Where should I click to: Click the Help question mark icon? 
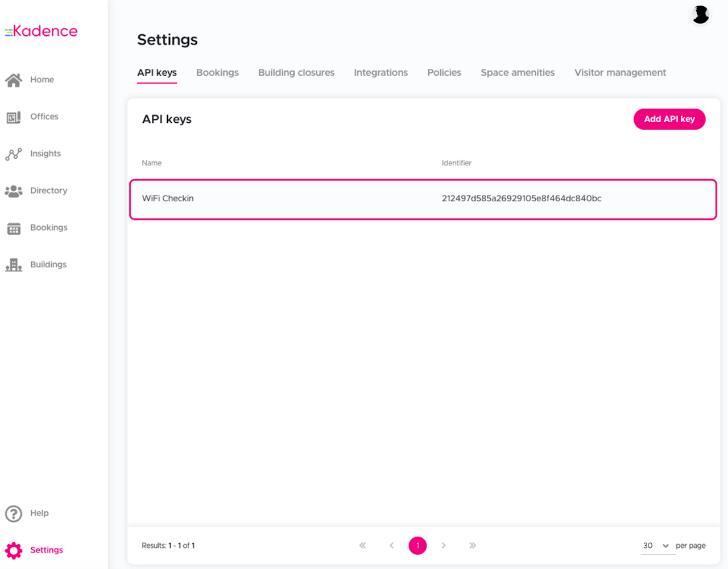(14, 513)
